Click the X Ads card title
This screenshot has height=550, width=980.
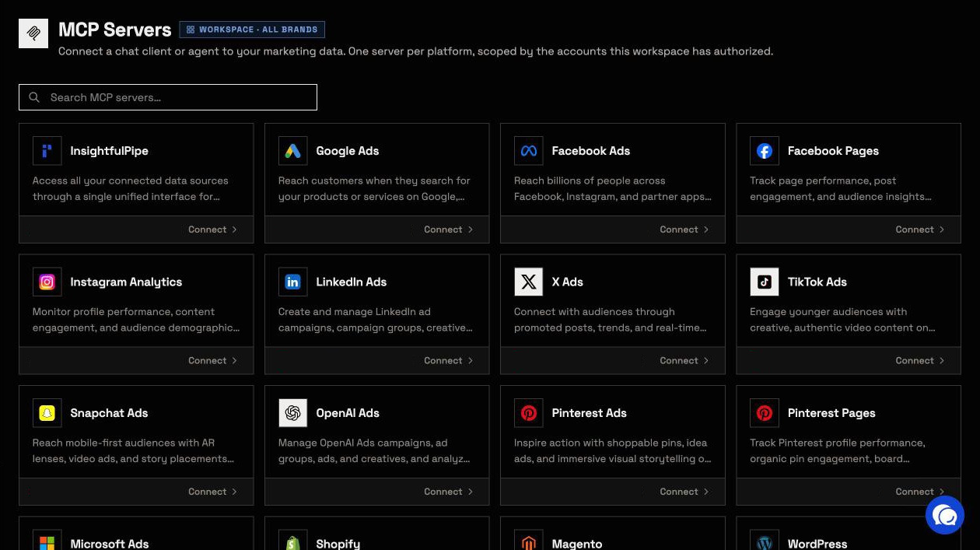567,282
